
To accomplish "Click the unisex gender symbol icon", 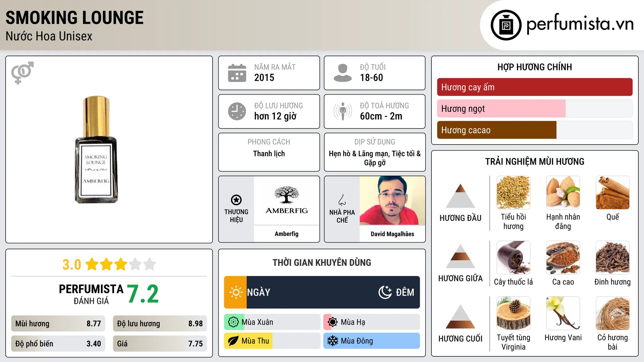I will click(22, 73).
